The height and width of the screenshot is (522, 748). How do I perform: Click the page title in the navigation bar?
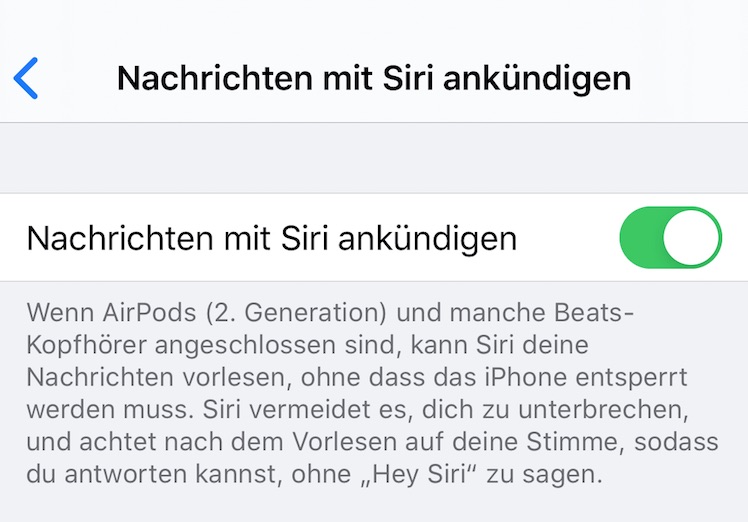pyautogui.click(x=374, y=78)
